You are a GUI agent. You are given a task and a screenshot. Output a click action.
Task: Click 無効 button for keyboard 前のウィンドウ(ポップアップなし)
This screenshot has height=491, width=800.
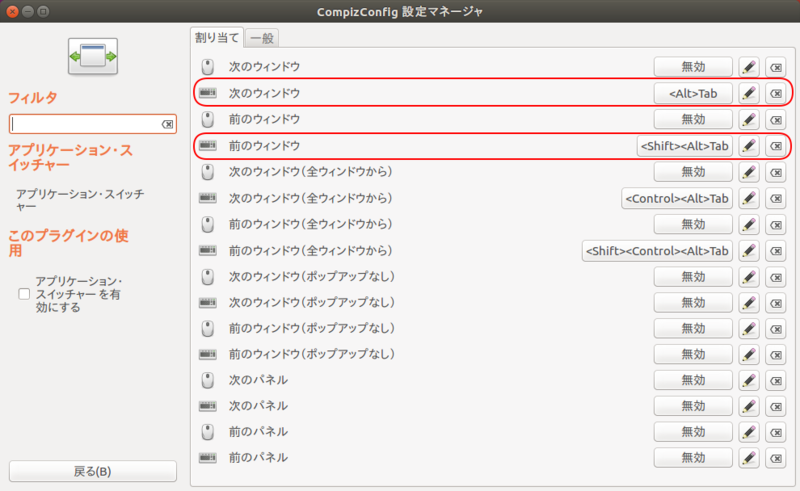693,354
